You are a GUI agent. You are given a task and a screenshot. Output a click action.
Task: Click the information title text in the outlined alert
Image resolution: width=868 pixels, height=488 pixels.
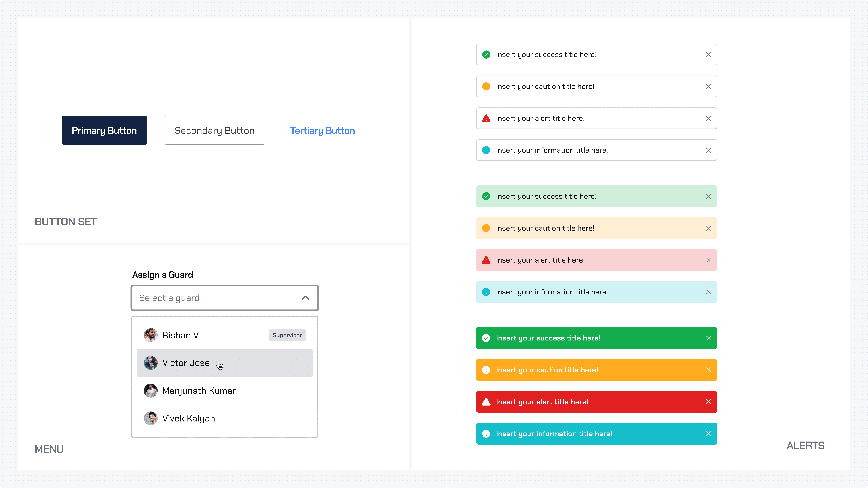pyautogui.click(x=552, y=150)
